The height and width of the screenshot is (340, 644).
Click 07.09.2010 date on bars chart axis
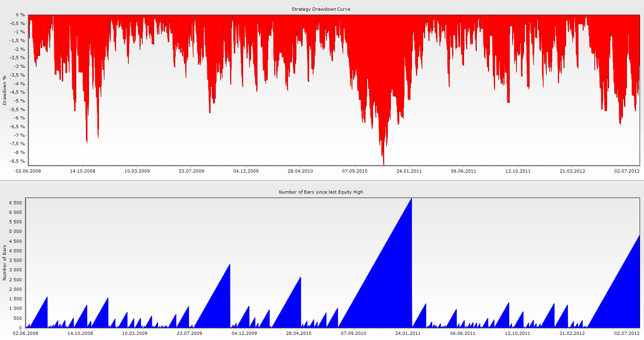(x=354, y=333)
